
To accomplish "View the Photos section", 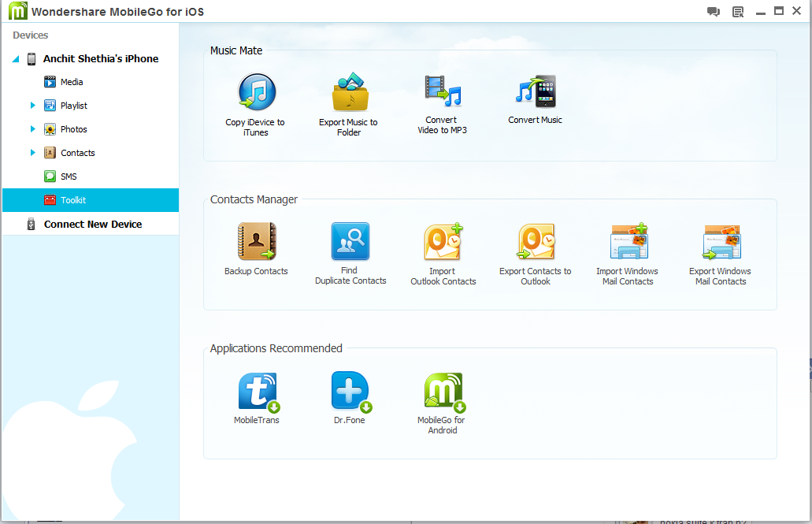I will tap(73, 129).
